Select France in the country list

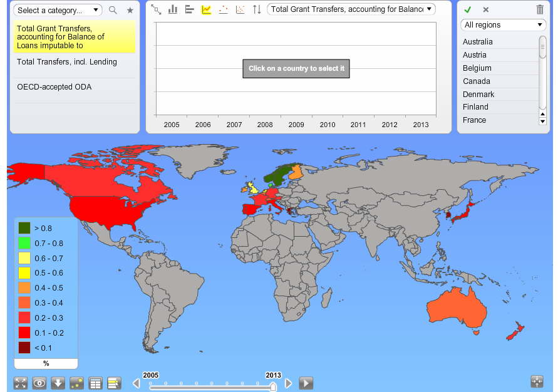coord(500,120)
